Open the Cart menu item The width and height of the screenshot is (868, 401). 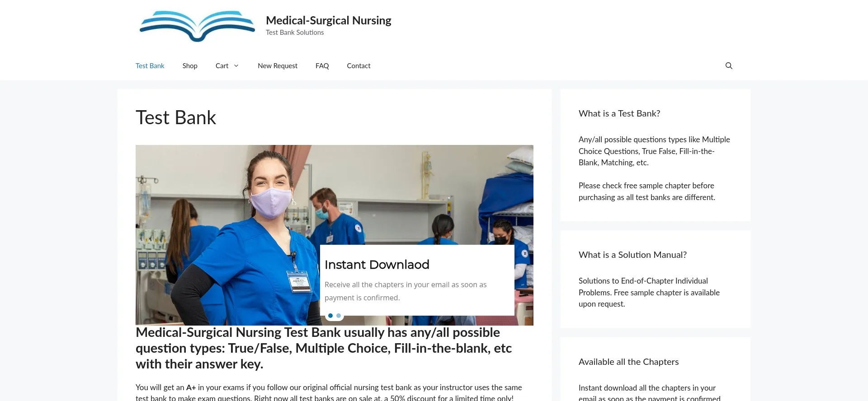[x=222, y=66]
